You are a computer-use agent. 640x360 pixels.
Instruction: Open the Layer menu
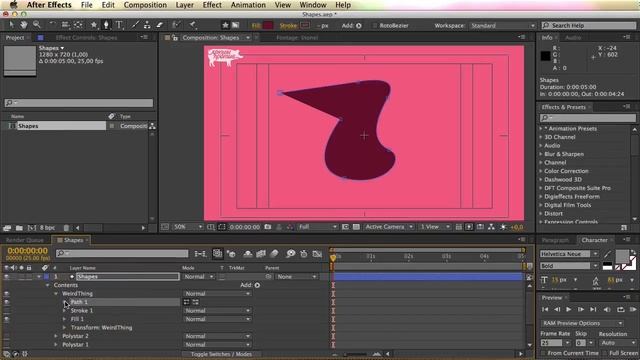pos(184,5)
